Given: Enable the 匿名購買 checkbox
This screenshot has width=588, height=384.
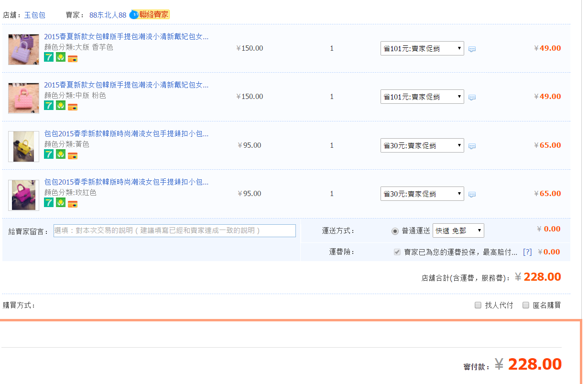Looking at the screenshot, I should 526,305.
